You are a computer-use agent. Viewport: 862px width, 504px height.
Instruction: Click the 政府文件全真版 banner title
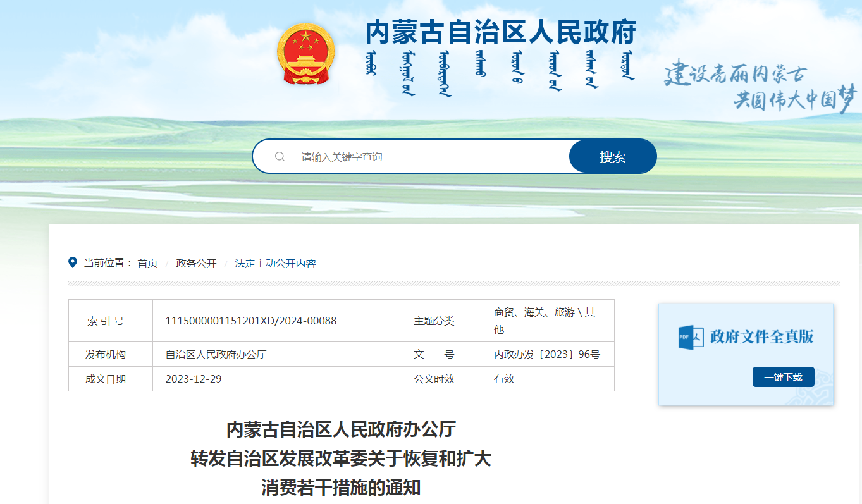point(761,336)
